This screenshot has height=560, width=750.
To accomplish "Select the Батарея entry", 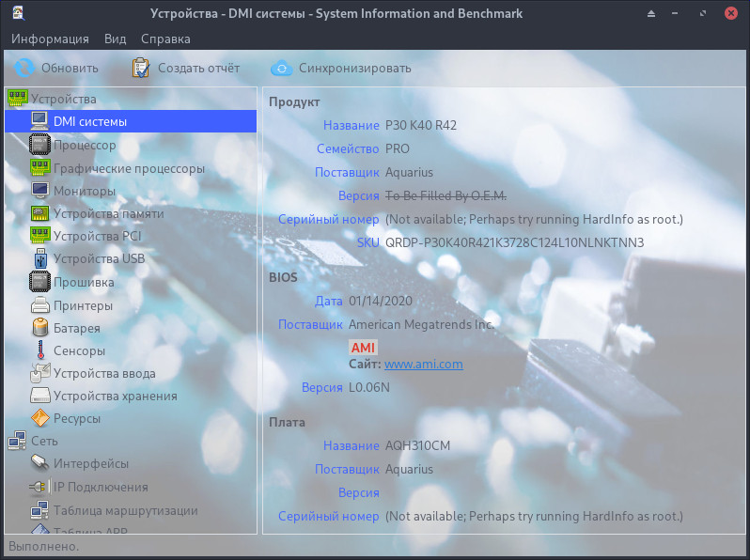I will point(77,328).
